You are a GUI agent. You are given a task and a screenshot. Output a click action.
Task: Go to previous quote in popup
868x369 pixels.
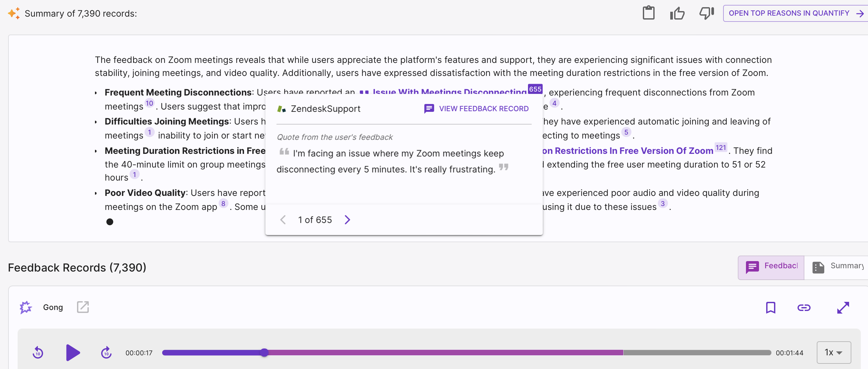coord(283,220)
